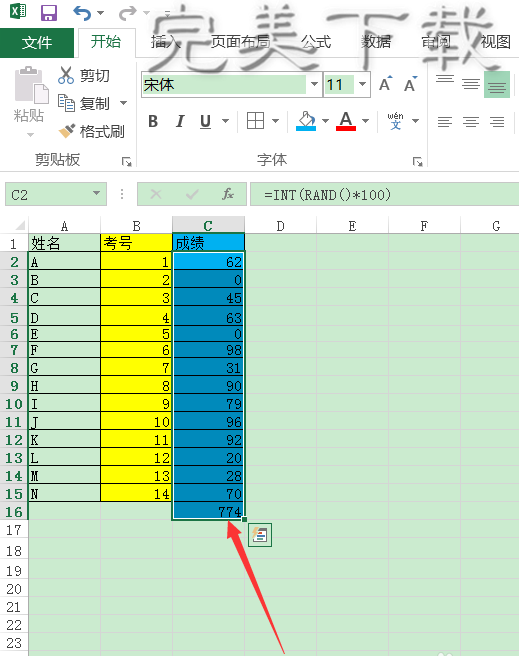Open the 文件 File tab

[x=37, y=42]
